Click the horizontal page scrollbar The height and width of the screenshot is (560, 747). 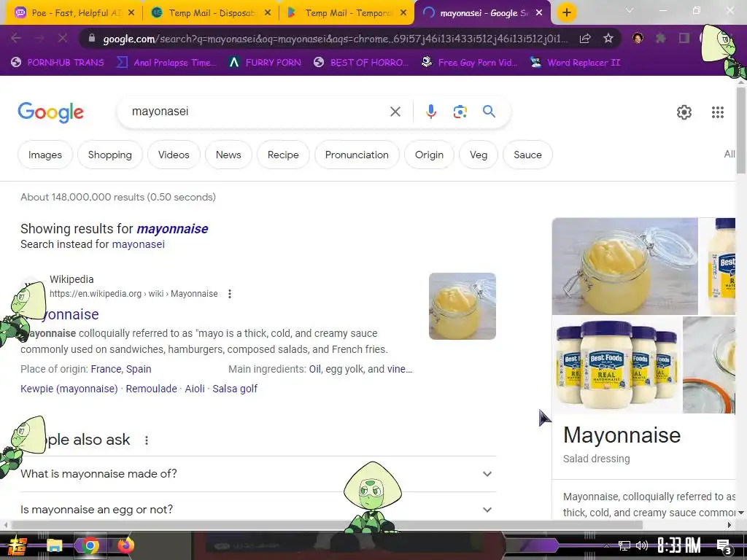tap(326, 525)
